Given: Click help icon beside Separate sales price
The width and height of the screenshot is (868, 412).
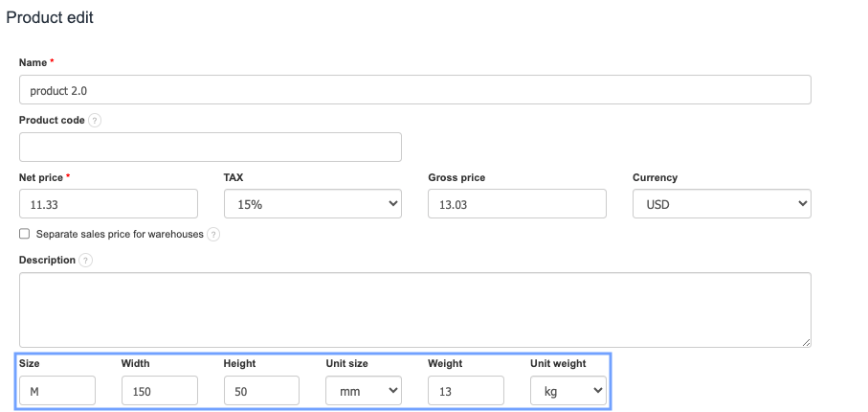Looking at the screenshot, I should click(x=213, y=234).
